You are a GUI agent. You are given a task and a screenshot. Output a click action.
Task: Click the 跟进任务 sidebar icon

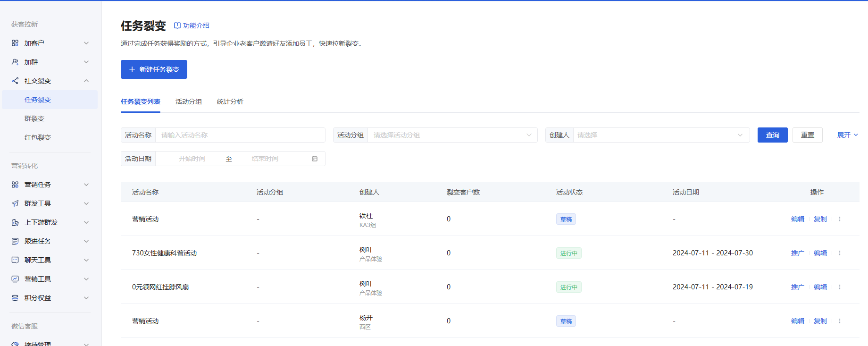coord(15,241)
